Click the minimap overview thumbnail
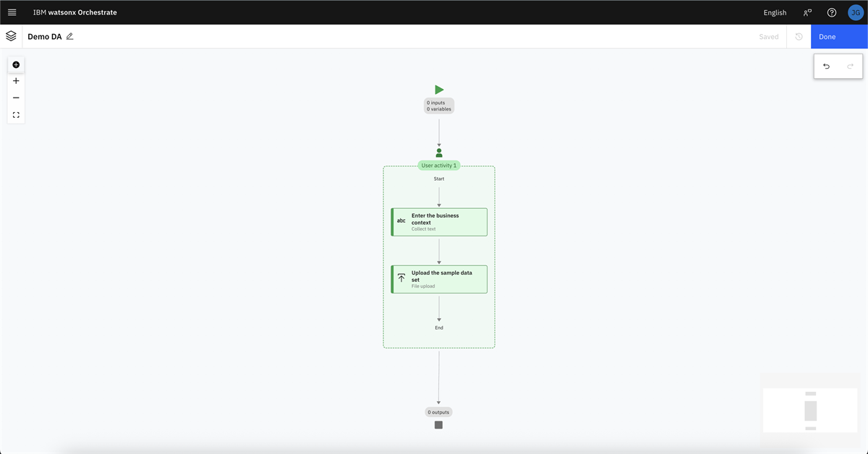This screenshot has width=868, height=454. (x=811, y=411)
